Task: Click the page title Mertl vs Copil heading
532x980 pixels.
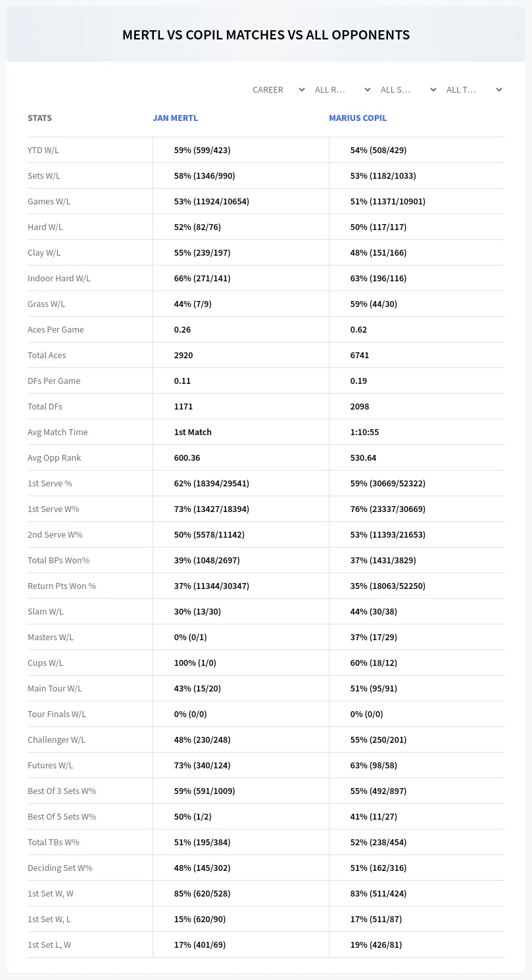Action: tap(266, 35)
